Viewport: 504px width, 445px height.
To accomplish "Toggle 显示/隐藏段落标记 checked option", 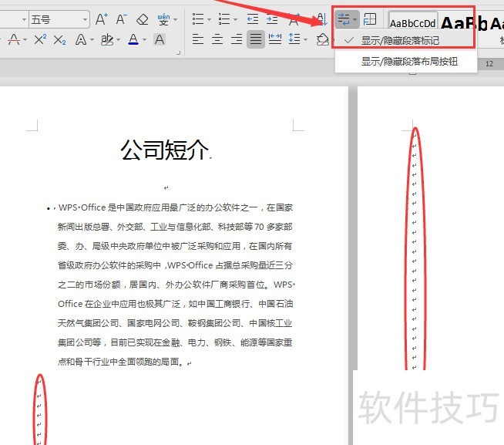I will point(400,40).
